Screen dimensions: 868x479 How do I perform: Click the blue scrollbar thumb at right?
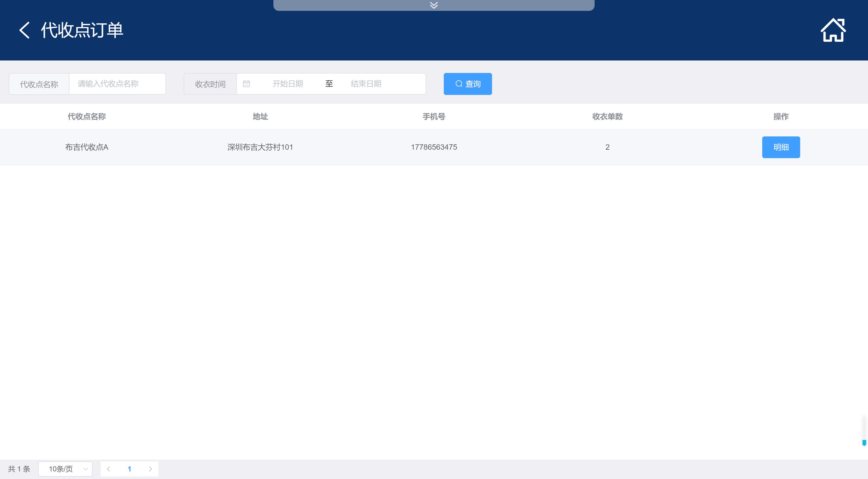click(864, 443)
